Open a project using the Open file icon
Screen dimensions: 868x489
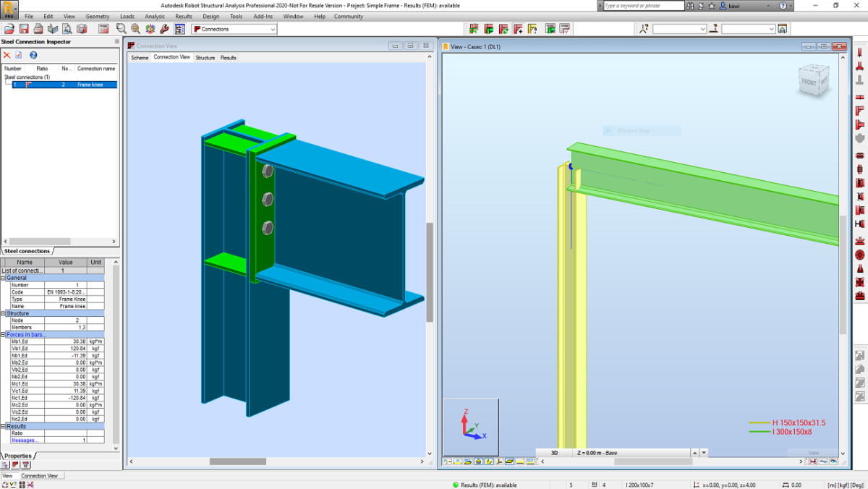click(x=9, y=29)
